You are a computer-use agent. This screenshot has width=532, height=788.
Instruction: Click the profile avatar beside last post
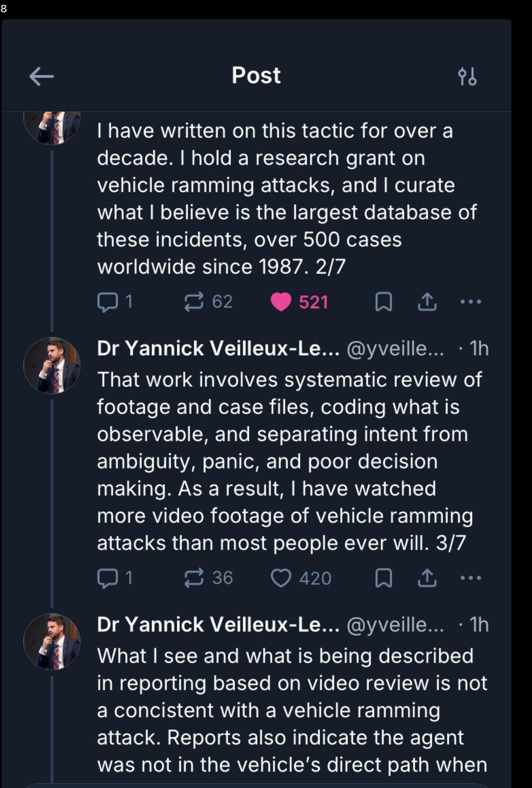(x=52, y=642)
